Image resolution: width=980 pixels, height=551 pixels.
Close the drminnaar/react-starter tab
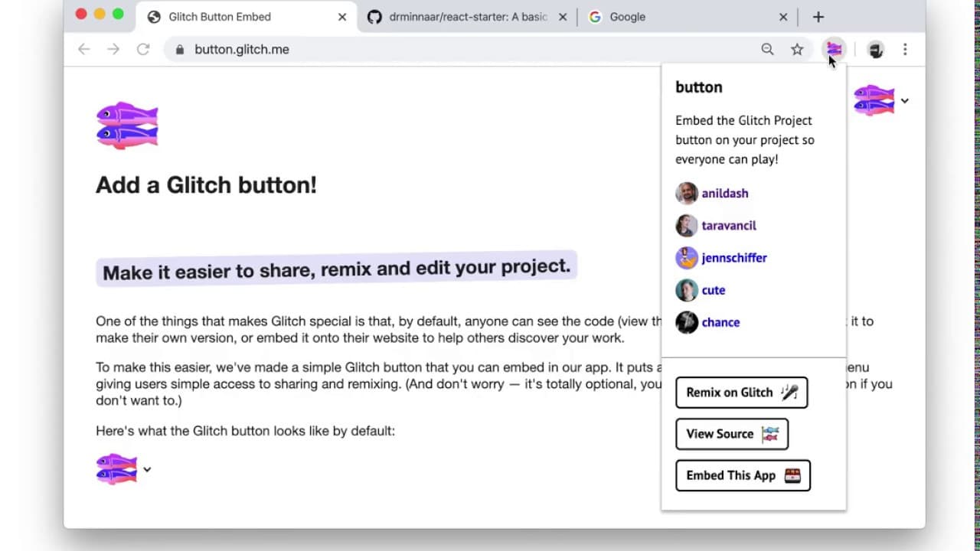click(x=563, y=17)
